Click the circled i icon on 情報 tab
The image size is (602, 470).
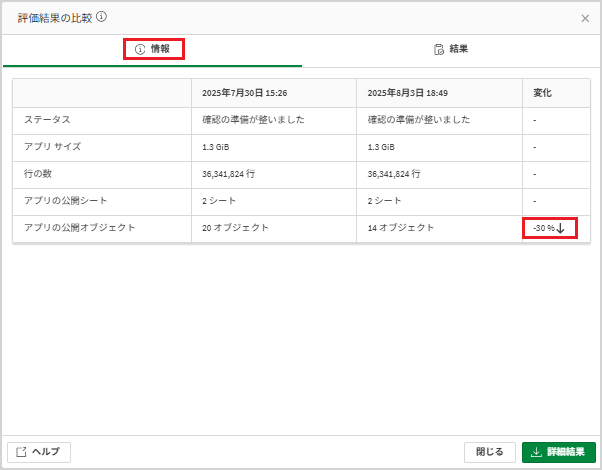tap(140, 50)
